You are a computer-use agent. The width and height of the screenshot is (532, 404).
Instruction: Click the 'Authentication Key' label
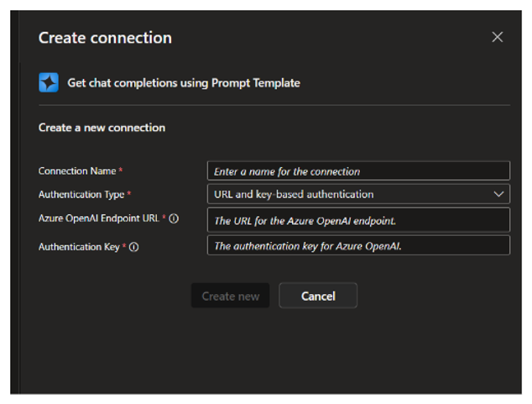point(79,247)
